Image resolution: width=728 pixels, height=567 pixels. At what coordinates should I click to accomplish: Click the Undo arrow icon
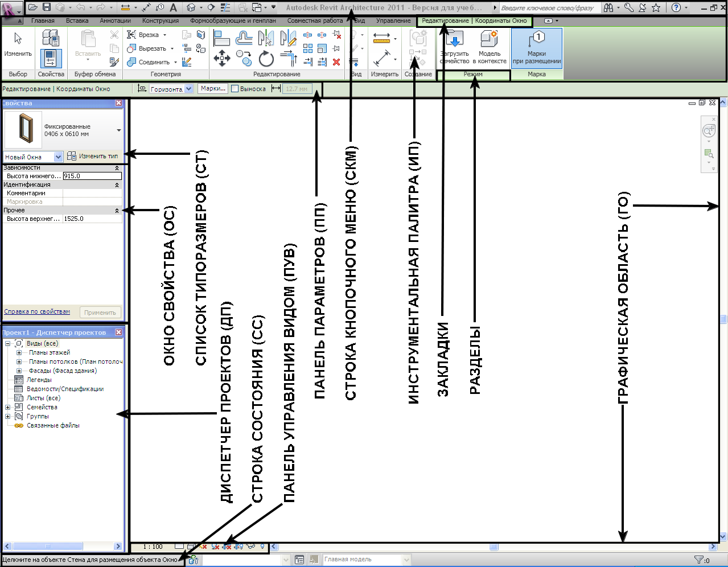tap(80, 7)
